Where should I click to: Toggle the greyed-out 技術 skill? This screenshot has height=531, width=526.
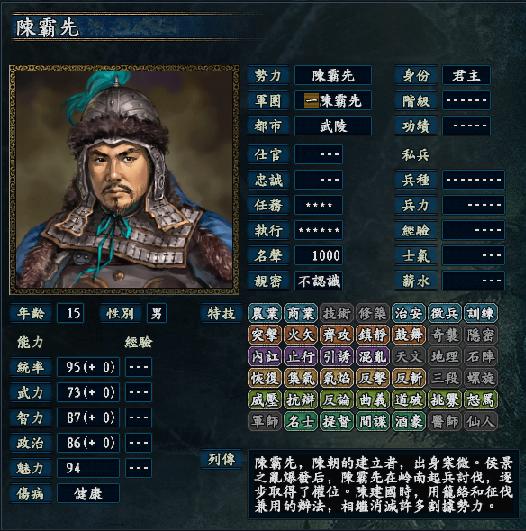[x=337, y=313]
